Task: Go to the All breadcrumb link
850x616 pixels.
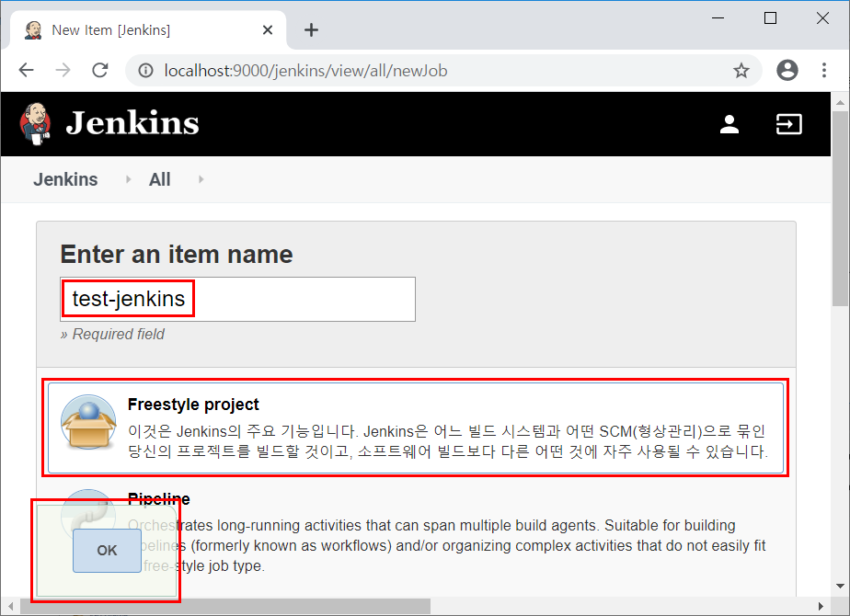Action: [159, 179]
